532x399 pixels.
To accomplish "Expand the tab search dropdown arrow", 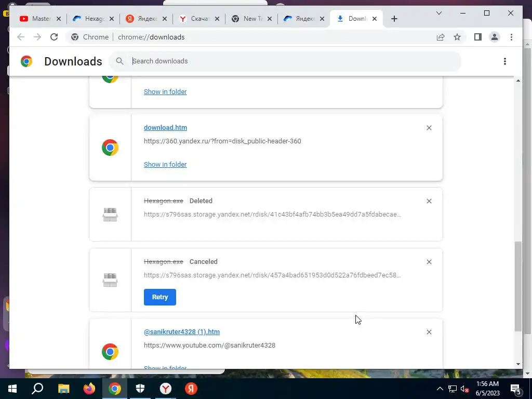I will point(438,13).
